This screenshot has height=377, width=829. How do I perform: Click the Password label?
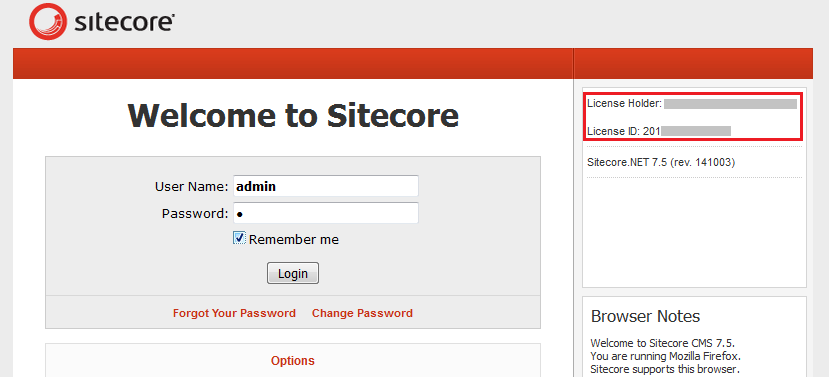point(195,213)
